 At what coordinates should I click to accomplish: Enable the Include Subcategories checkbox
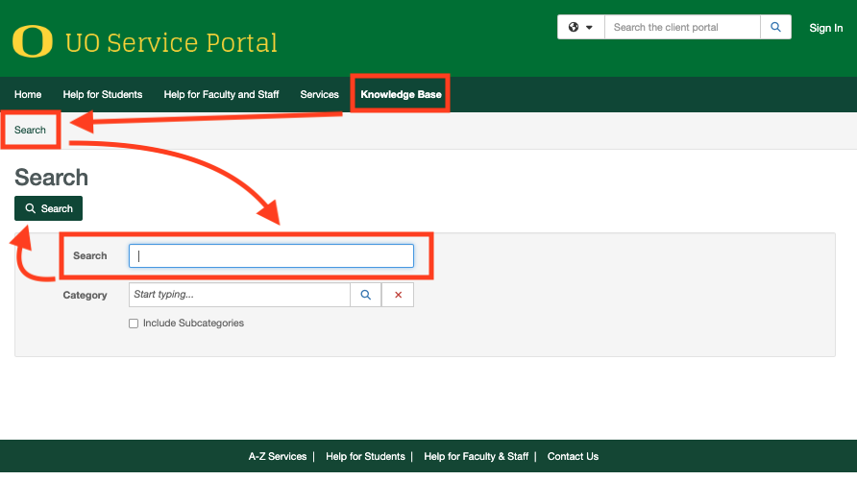pos(134,324)
